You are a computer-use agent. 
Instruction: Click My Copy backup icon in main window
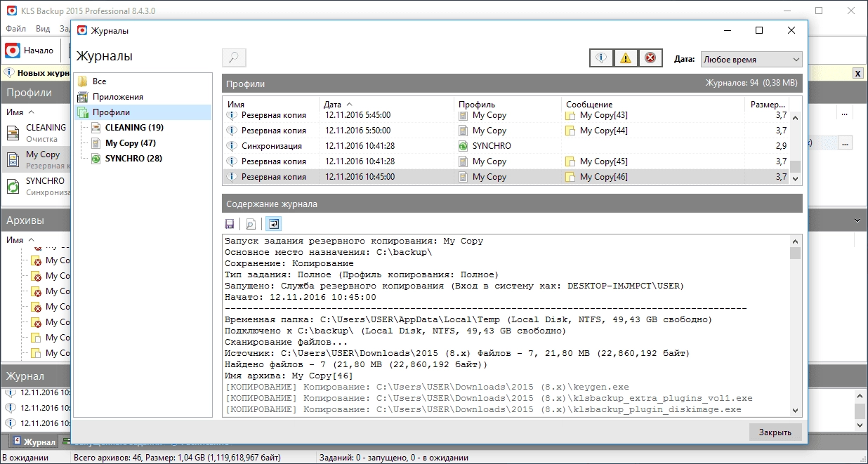point(13,160)
